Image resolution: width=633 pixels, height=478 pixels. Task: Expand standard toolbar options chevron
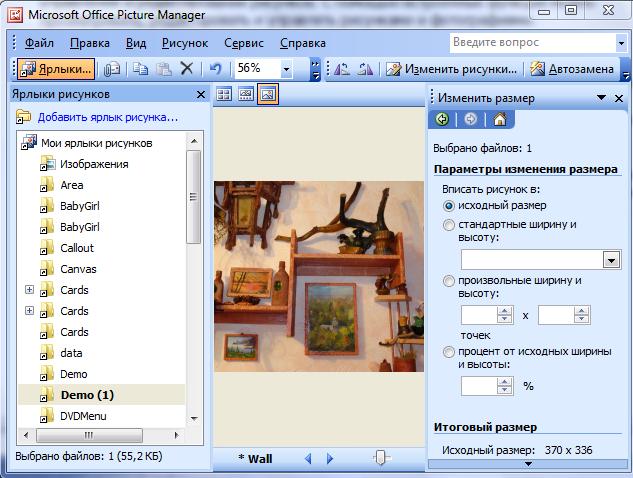pos(315,69)
